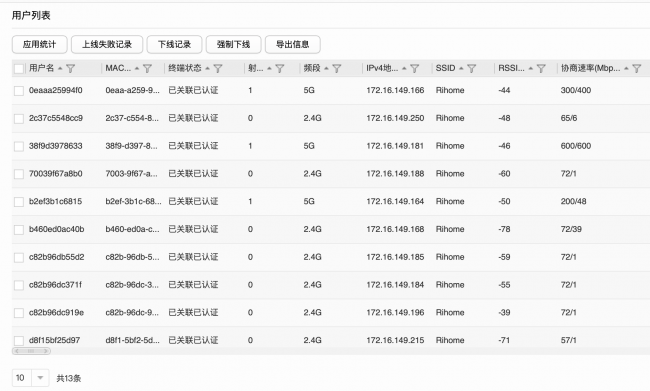Sort by 协商速率 column arrow
Screen dimensions: 650x391
click(x=626, y=68)
